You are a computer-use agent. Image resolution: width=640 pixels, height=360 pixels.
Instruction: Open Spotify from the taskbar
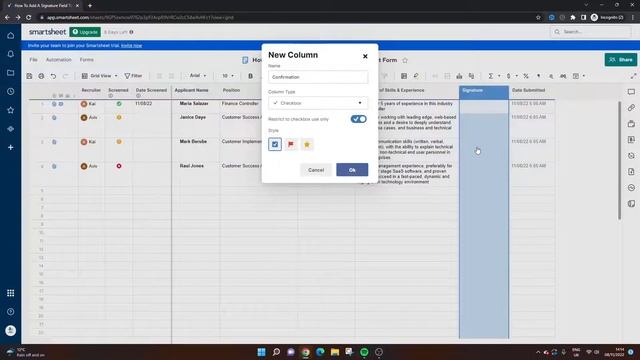[364, 352]
